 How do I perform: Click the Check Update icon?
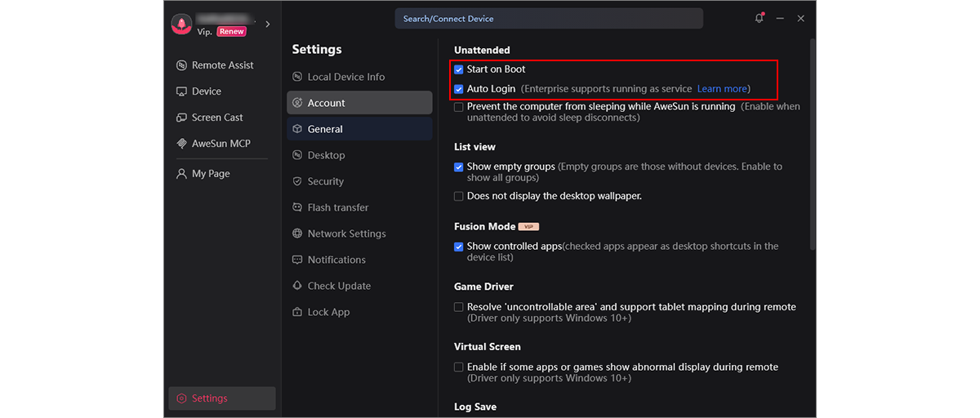click(297, 286)
